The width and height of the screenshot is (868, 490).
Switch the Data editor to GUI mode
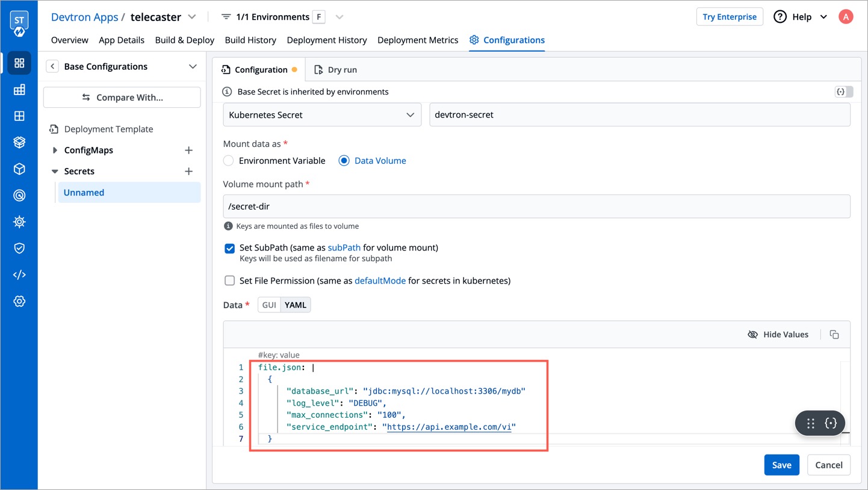[x=268, y=305]
